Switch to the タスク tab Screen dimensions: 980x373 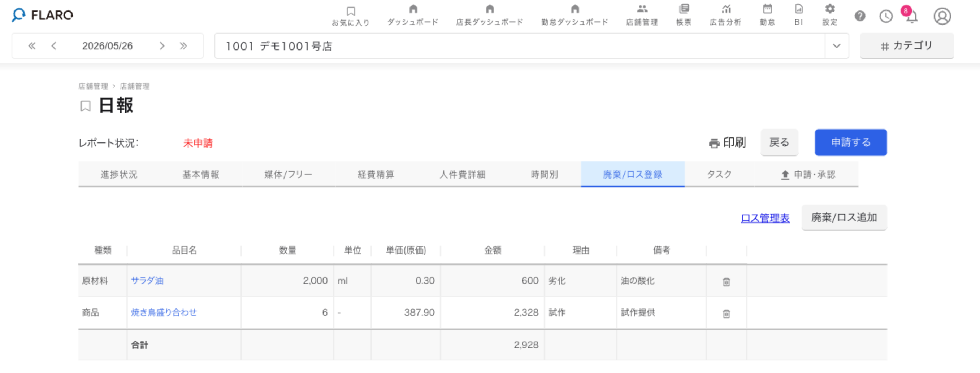click(x=719, y=175)
